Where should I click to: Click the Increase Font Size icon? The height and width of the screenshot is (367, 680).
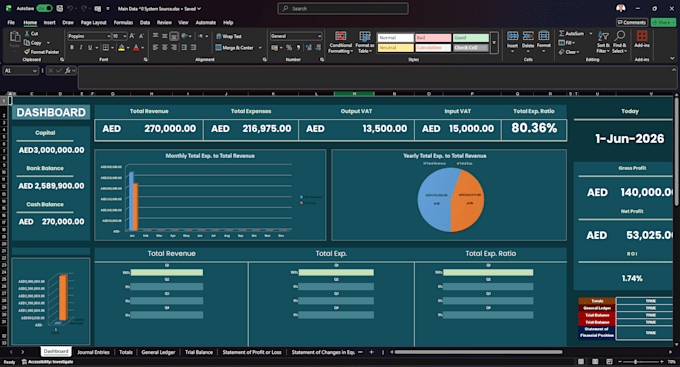click(x=132, y=36)
